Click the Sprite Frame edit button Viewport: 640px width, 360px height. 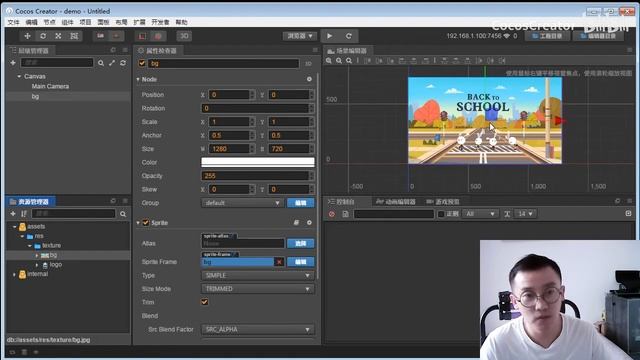(300, 262)
